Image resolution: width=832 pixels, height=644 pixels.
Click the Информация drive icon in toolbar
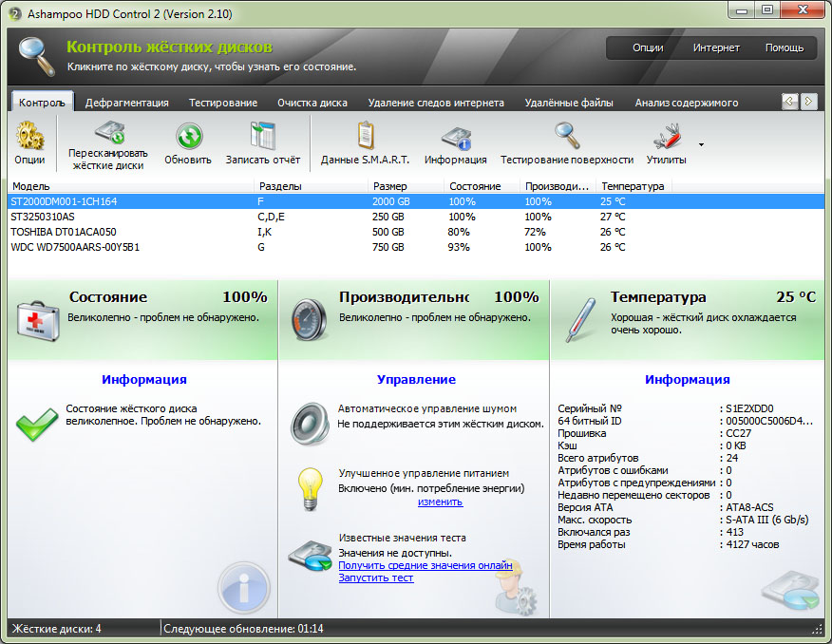[x=456, y=139]
